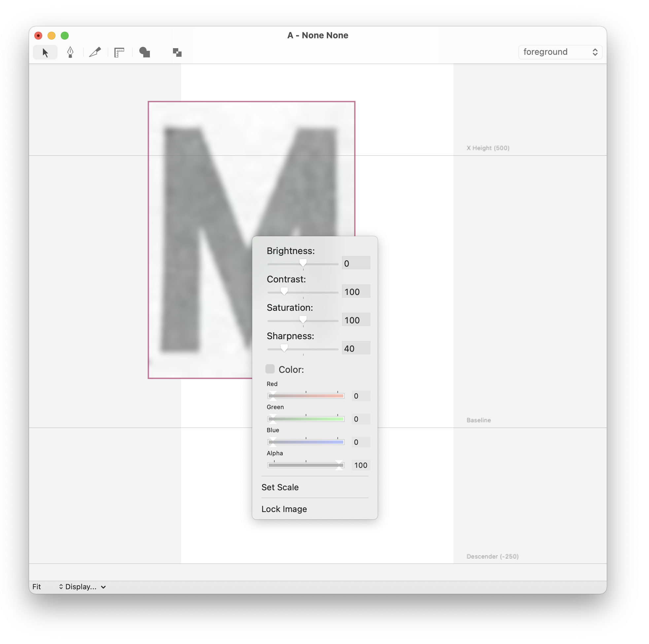Click the Green value field
Image resolution: width=649 pixels, height=644 pixels.
click(361, 419)
